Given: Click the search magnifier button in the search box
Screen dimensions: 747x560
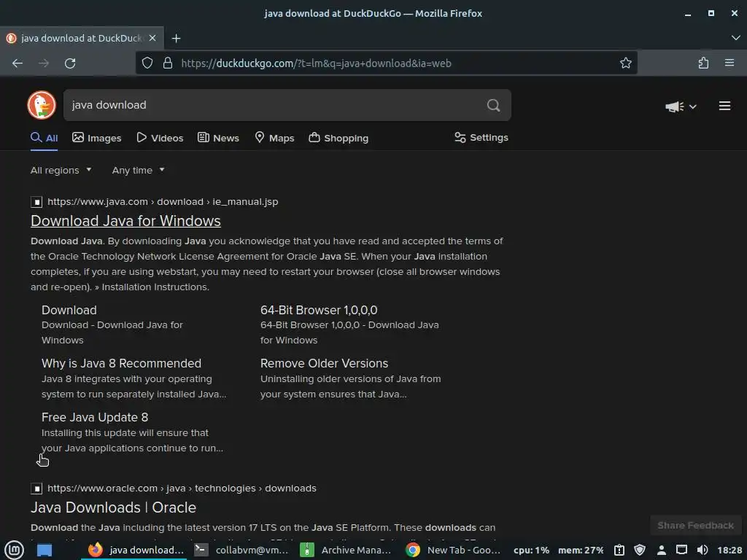Looking at the screenshot, I should tap(494, 105).
